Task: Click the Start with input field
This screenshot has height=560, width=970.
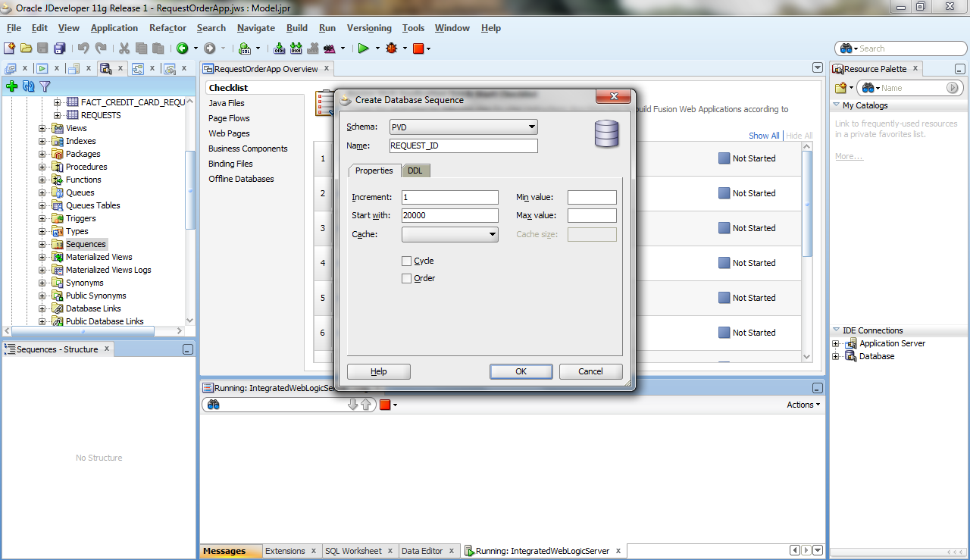Action: click(x=450, y=215)
